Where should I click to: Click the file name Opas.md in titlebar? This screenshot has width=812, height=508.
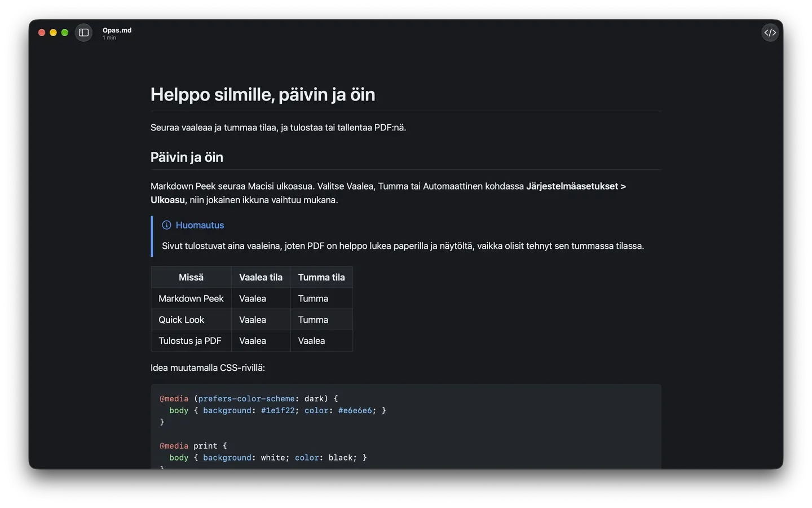pyautogui.click(x=117, y=30)
